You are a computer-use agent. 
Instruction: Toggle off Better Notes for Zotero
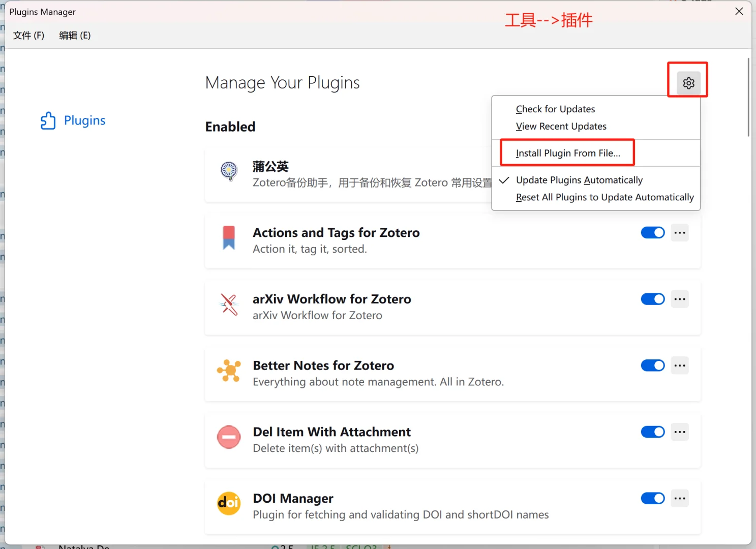coord(653,365)
